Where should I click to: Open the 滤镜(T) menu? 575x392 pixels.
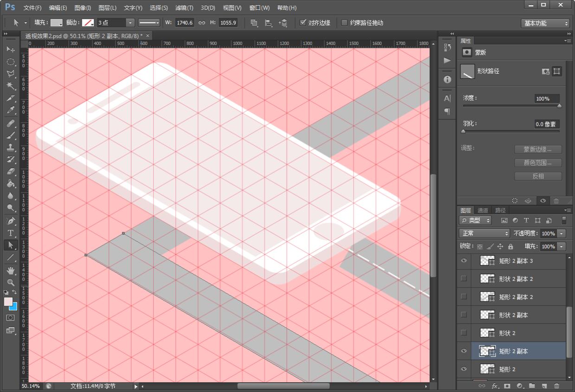(184, 8)
